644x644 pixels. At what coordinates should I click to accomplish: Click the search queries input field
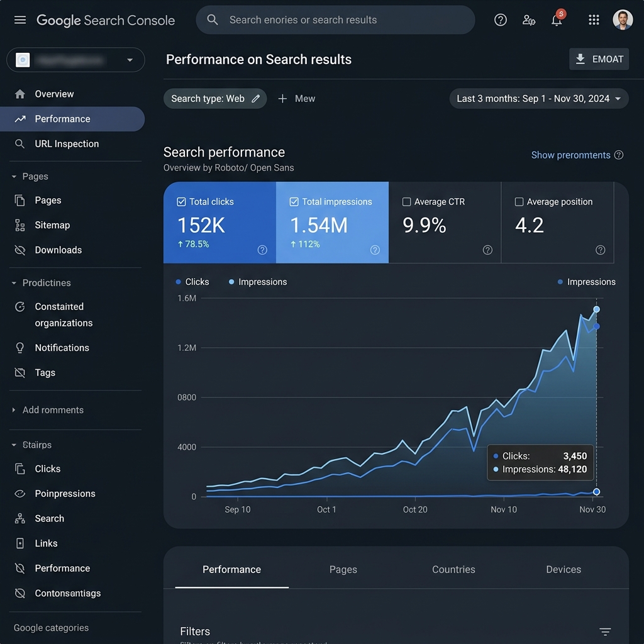(x=335, y=19)
